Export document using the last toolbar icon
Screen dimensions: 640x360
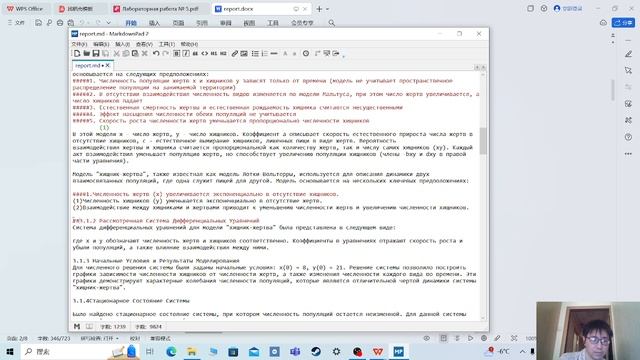click(336, 53)
